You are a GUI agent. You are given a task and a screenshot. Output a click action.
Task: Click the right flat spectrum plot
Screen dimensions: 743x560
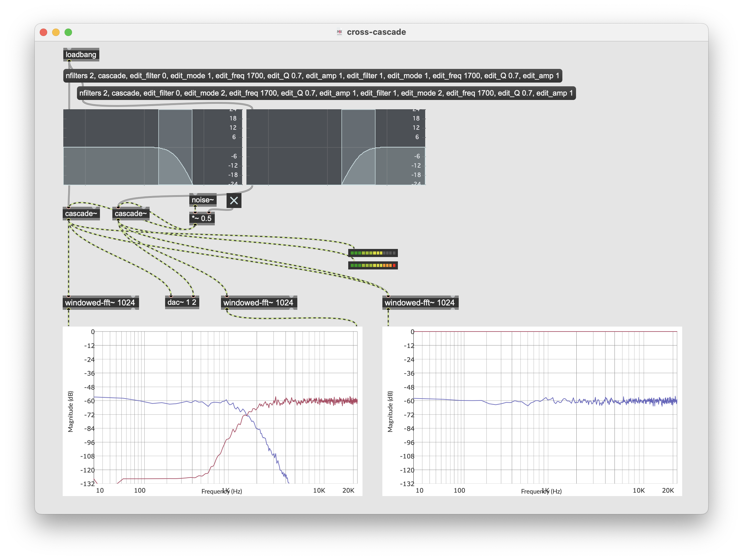[x=532, y=411]
